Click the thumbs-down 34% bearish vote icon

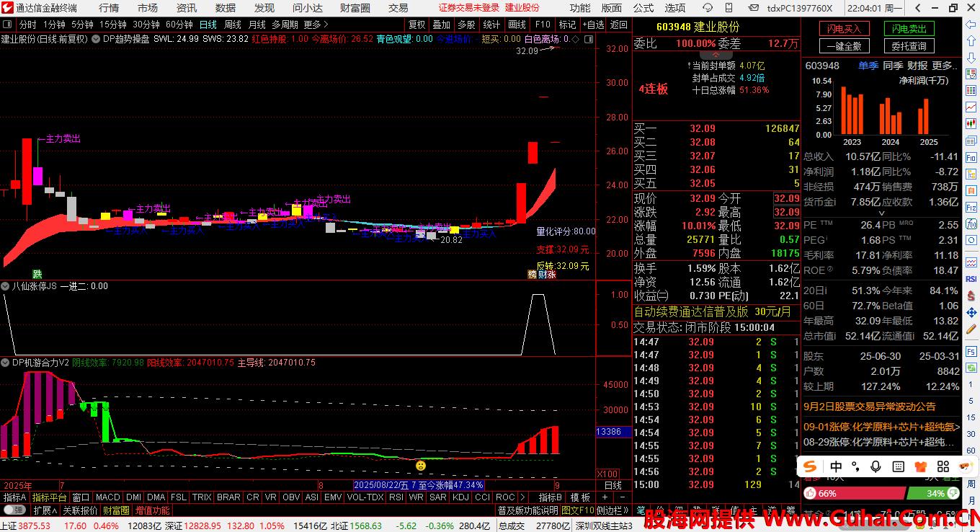pyautogui.click(x=954, y=494)
